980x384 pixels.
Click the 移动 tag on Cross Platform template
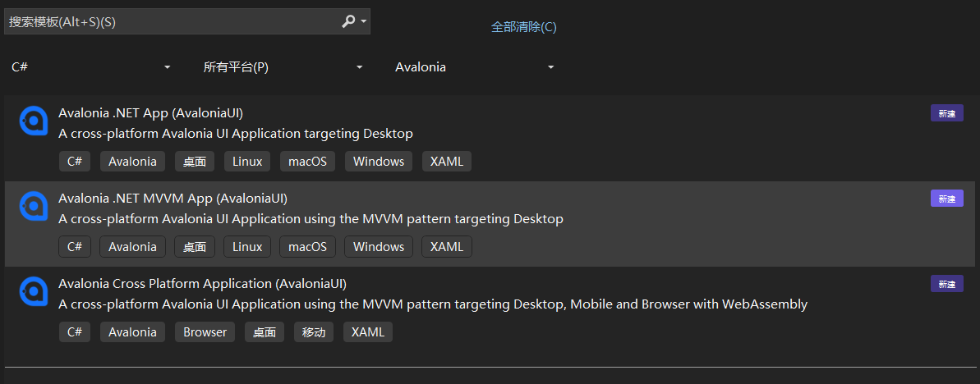314,332
